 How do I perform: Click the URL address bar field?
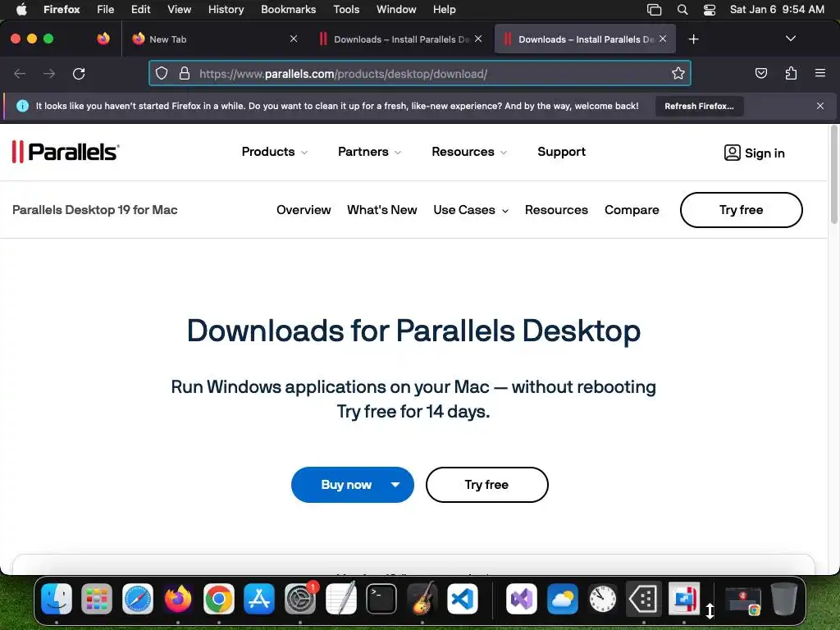419,73
